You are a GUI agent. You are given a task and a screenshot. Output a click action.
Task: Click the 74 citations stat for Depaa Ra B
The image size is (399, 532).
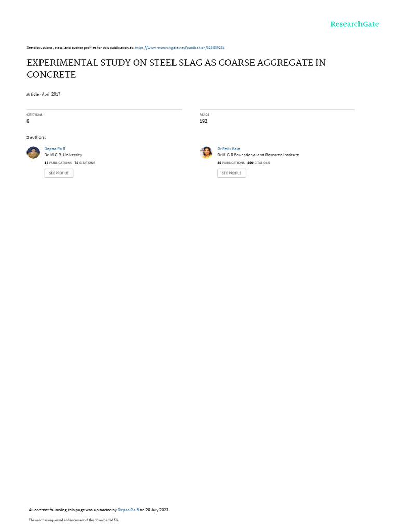pos(85,163)
